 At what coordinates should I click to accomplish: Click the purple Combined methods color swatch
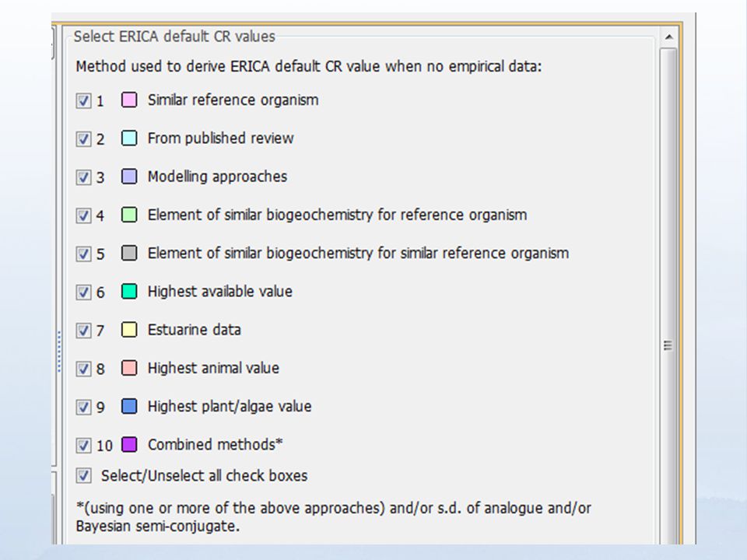click(x=129, y=444)
